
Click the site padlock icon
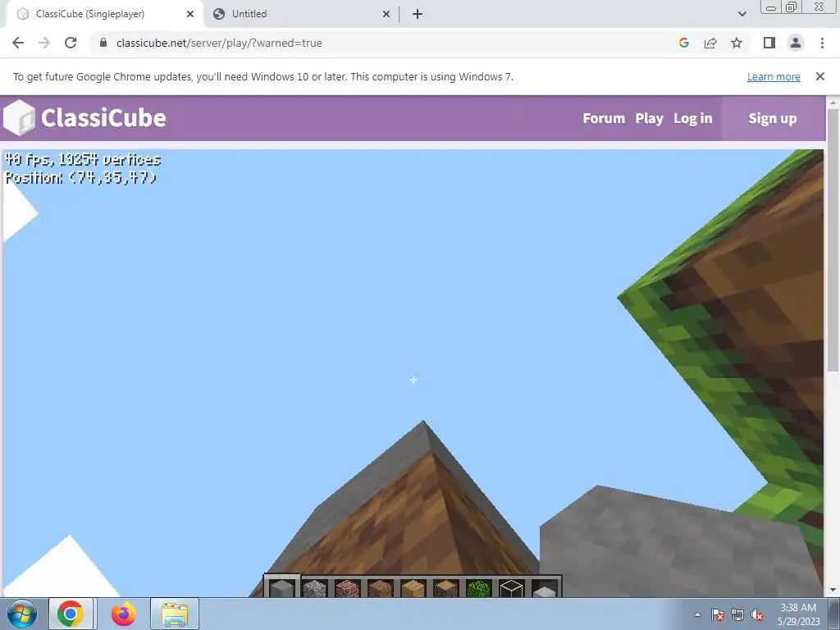click(103, 43)
